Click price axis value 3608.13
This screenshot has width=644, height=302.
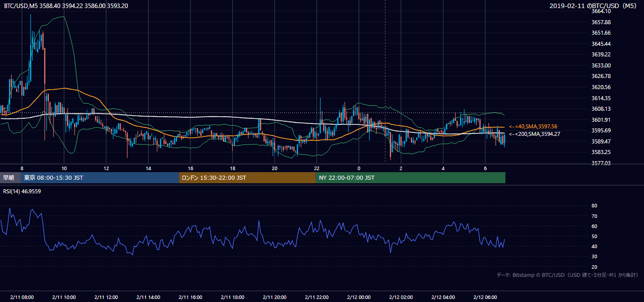[601, 109]
